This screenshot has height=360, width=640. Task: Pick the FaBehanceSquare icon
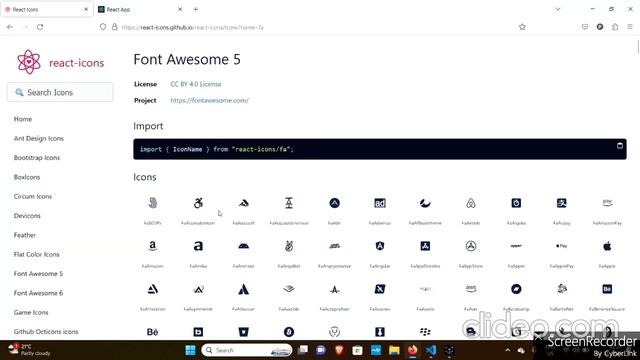[x=607, y=289]
